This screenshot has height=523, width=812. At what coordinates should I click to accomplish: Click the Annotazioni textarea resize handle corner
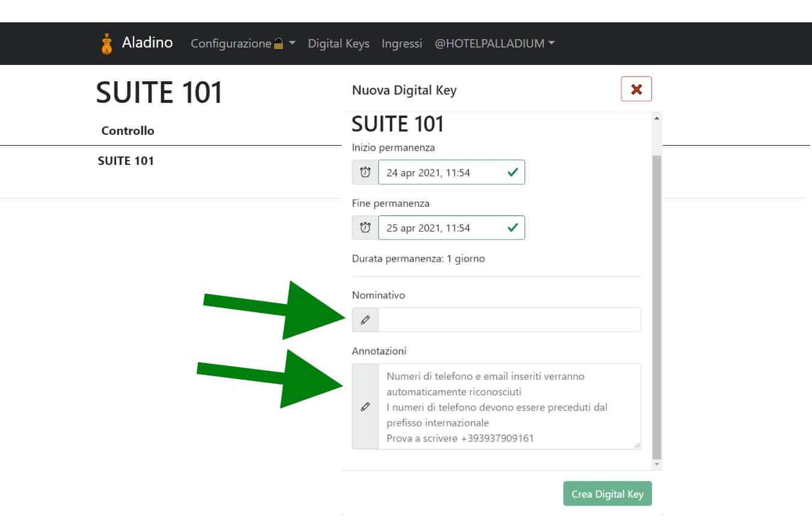(x=637, y=445)
